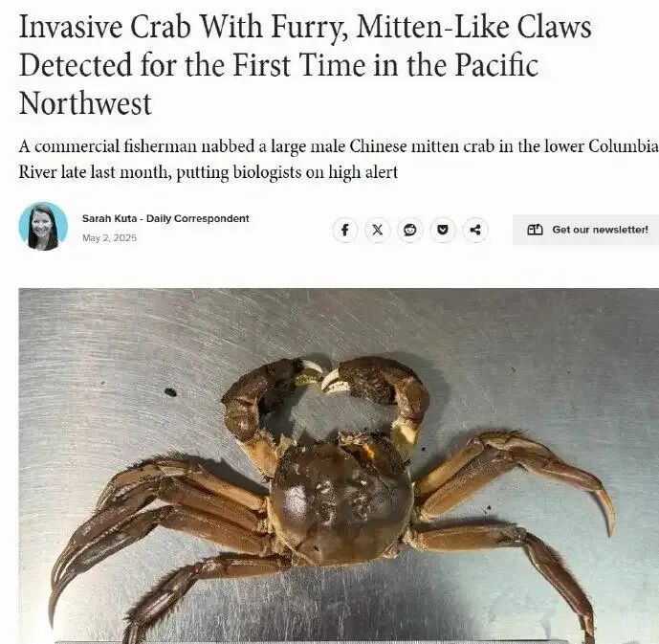Click Get our newsletter! button

tap(586, 230)
